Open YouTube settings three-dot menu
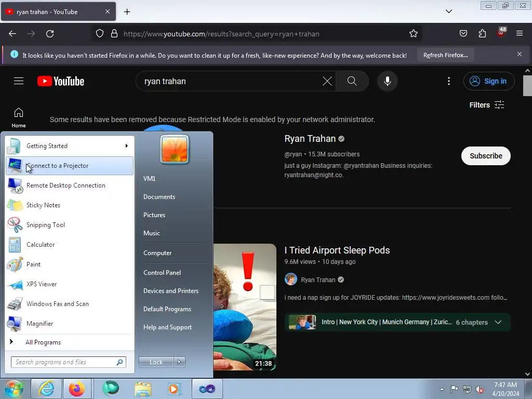 448,81
